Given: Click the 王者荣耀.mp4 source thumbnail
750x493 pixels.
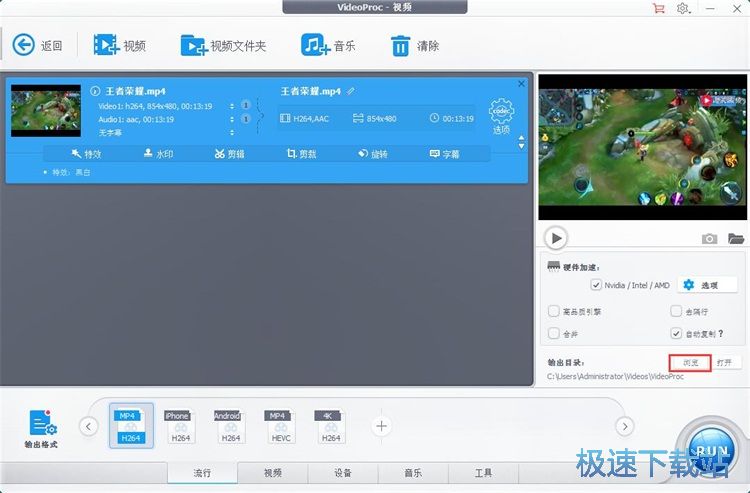Looking at the screenshot, I should point(46,111).
